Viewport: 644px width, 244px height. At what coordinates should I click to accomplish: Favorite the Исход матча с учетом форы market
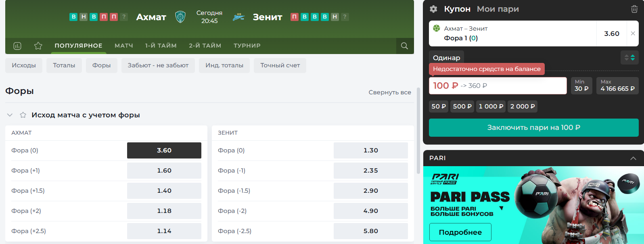point(23,115)
